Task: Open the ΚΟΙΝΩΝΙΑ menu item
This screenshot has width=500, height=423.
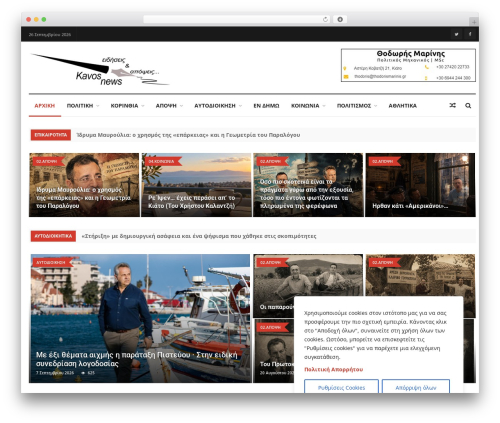Action: tap(305, 106)
